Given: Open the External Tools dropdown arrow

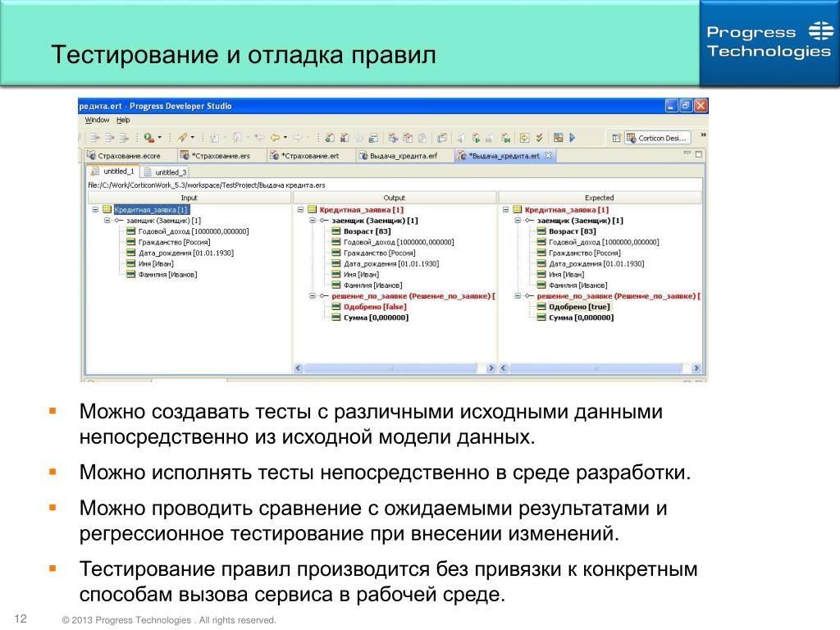Looking at the screenshot, I should [160, 138].
